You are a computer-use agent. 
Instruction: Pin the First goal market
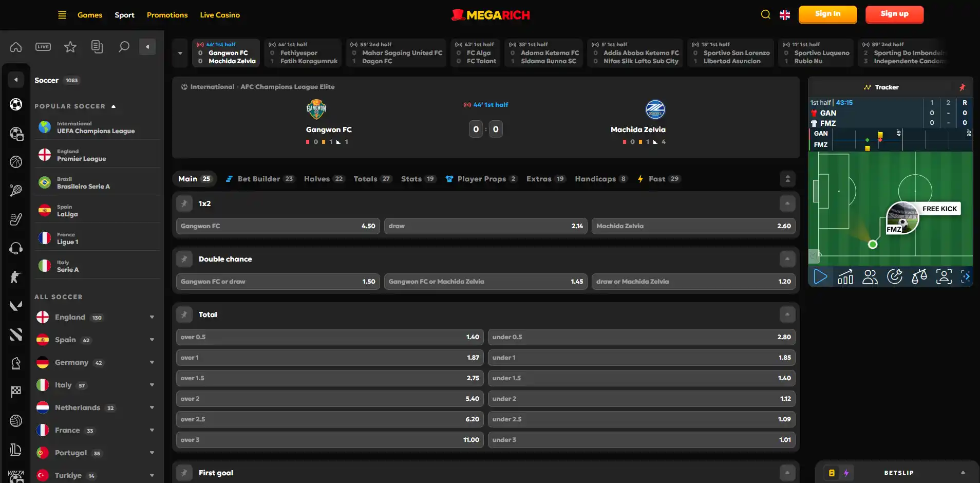coord(184,473)
